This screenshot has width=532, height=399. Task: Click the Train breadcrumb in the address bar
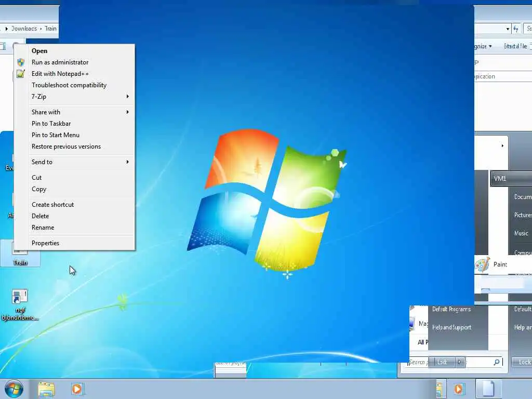(50, 29)
